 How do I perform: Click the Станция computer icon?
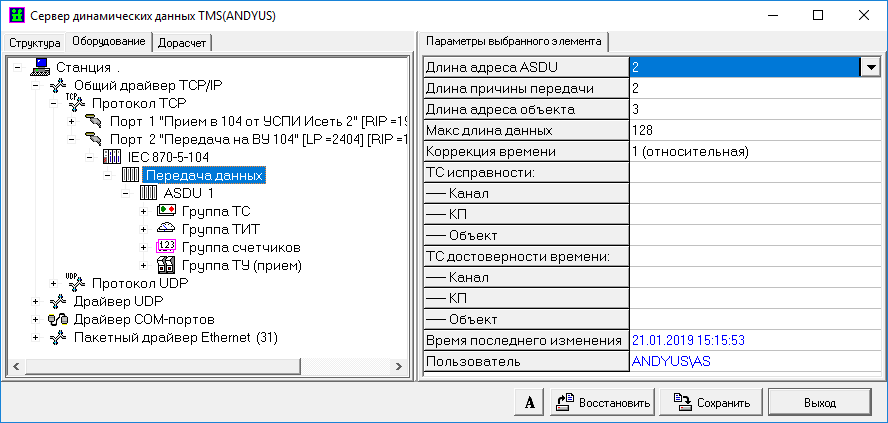coord(42,67)
